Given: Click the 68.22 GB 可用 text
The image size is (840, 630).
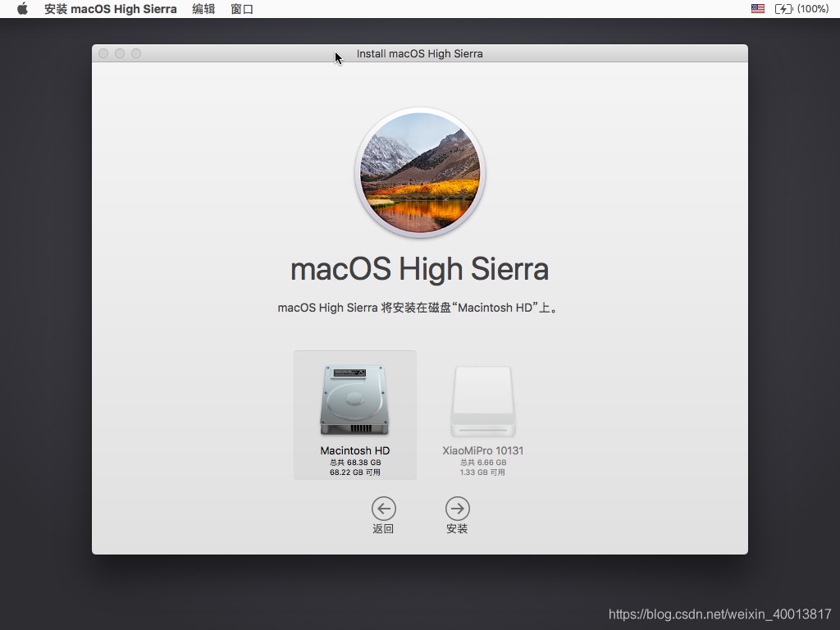Looking at the screenshot, I should [355, 472].
